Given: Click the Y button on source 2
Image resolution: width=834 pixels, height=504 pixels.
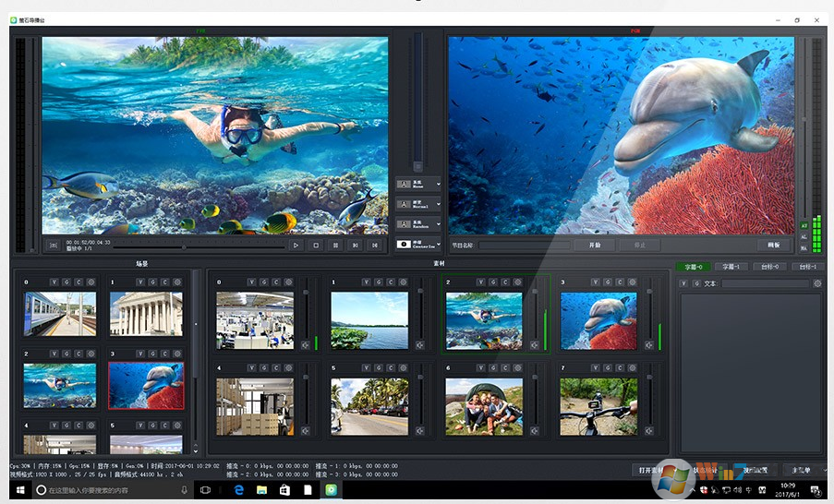Looking at the screenshot, I should point(481,282).
